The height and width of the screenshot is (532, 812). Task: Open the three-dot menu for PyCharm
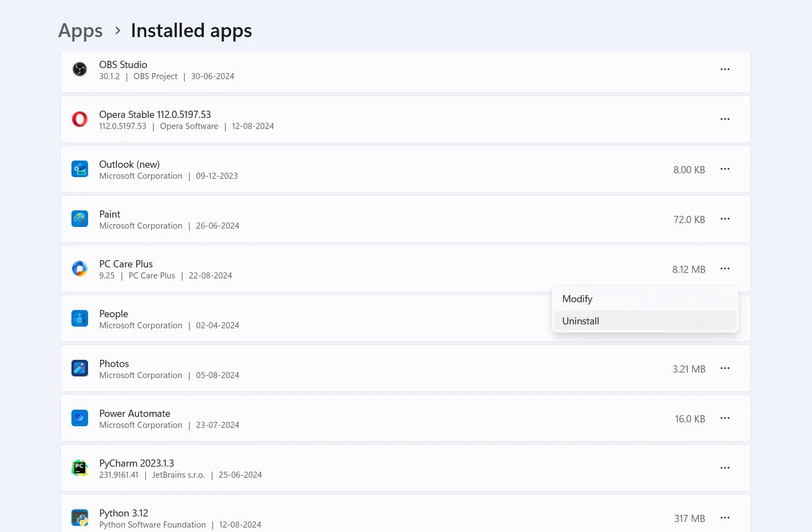pos(724,468)
